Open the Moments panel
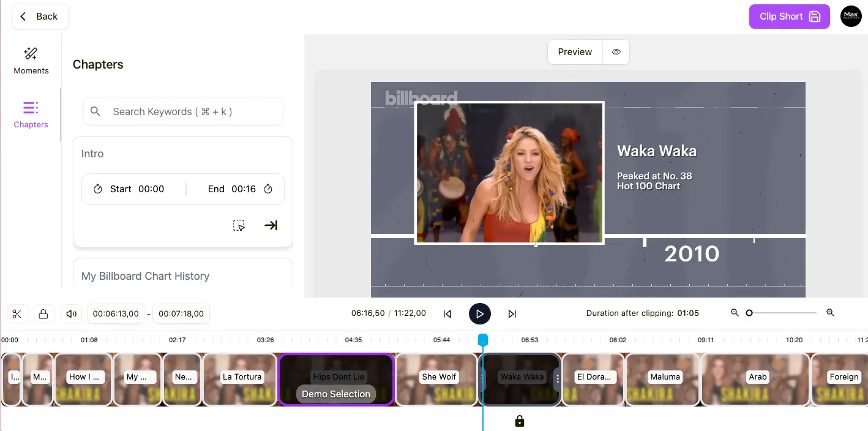The image size is (868, 431). [31, 61]
